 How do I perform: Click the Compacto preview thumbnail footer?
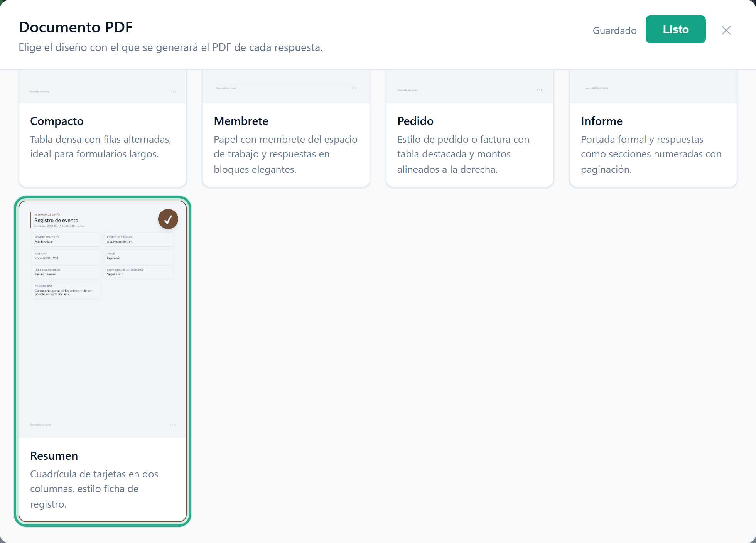103,91
